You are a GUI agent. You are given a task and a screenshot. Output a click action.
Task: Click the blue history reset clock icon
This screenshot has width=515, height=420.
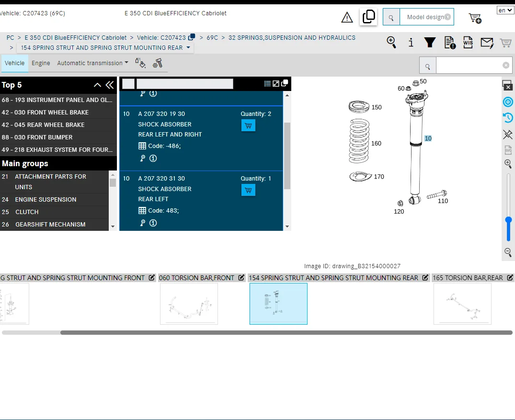508,117
